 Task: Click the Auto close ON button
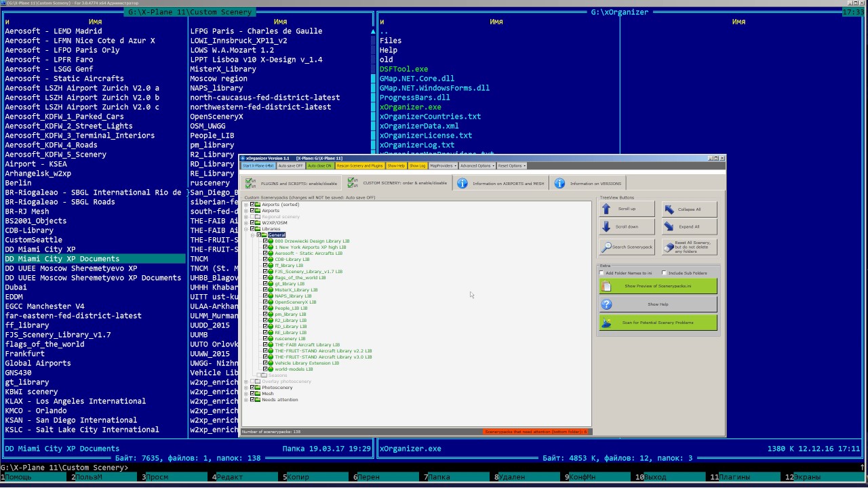point(320,165)
